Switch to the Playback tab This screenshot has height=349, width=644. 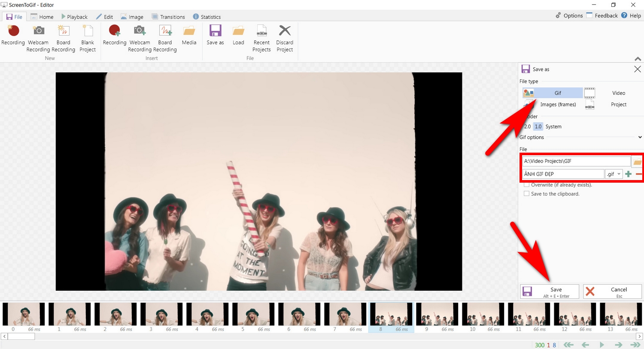[x=74, y=17]
